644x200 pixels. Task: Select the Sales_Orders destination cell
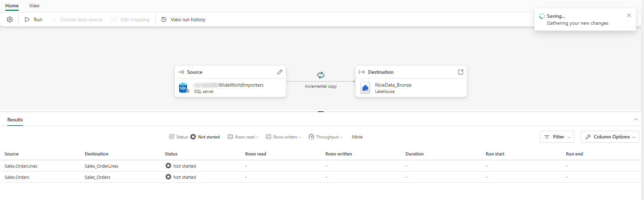pyautogui.click(x=97, y=177)
